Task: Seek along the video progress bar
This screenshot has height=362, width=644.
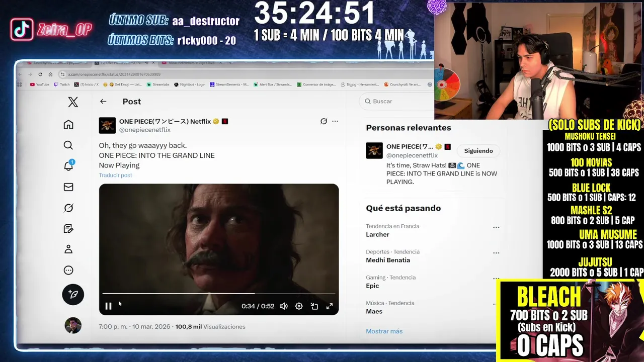Action: pyautogui.click(x=219, y=293)
